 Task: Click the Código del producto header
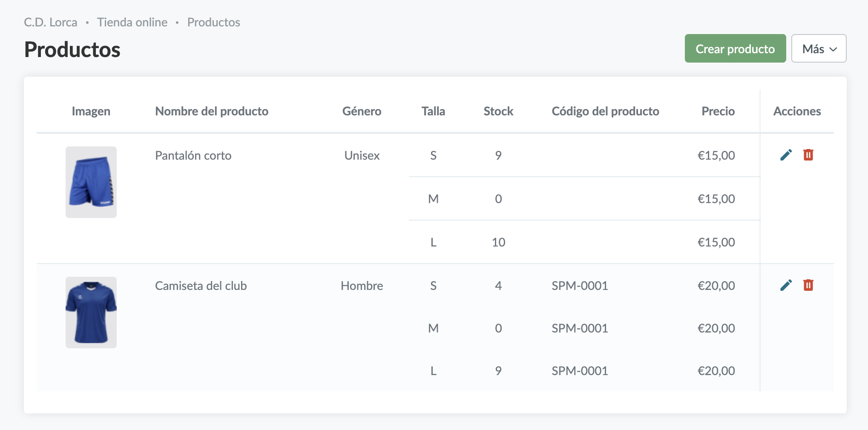(605, 111)
